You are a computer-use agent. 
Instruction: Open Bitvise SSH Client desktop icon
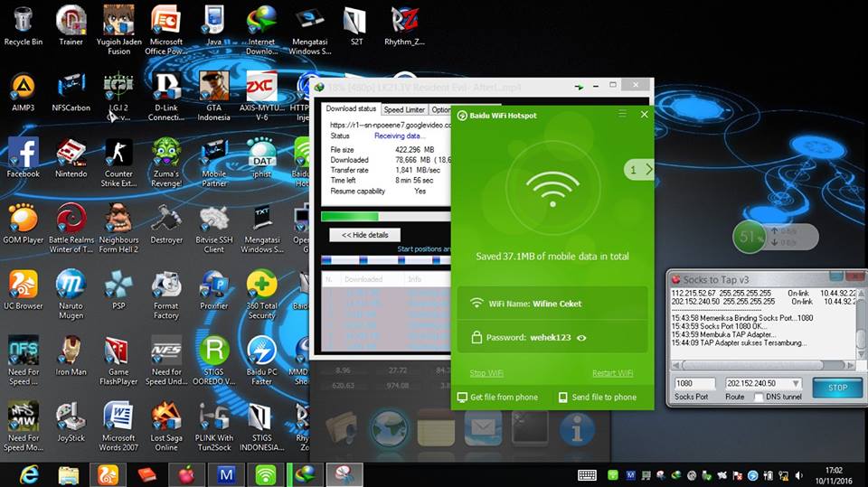coord(213,229)
